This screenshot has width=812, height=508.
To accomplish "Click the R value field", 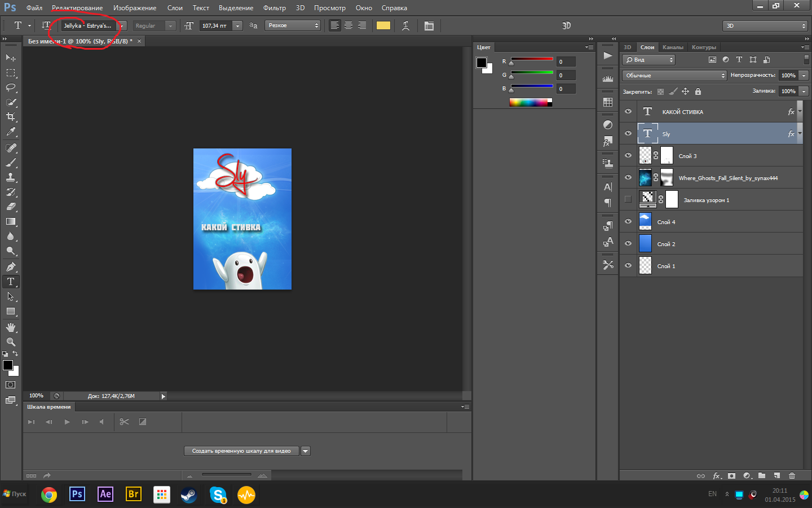I will 566,62.
